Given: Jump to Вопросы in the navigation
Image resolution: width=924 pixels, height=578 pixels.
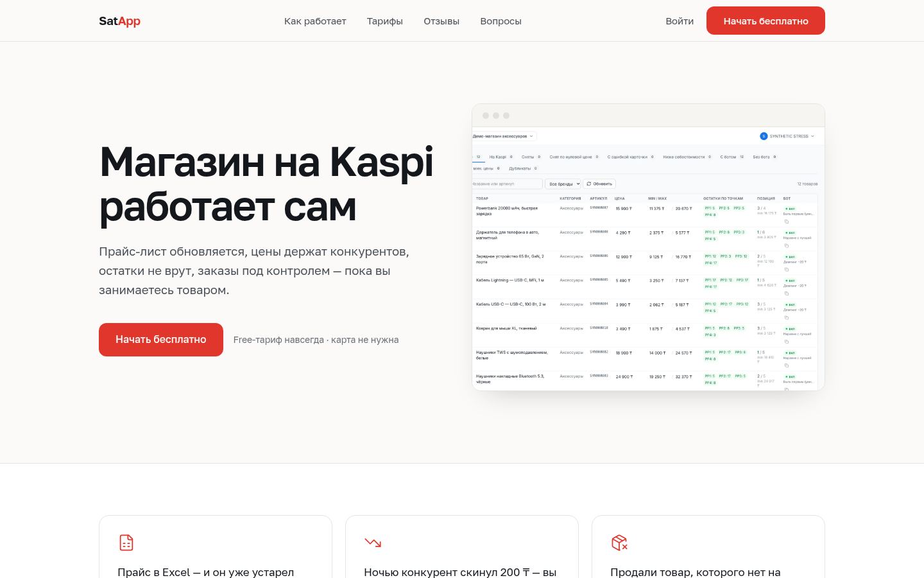Looking at the screenshot, I should [x=501, y=21].
